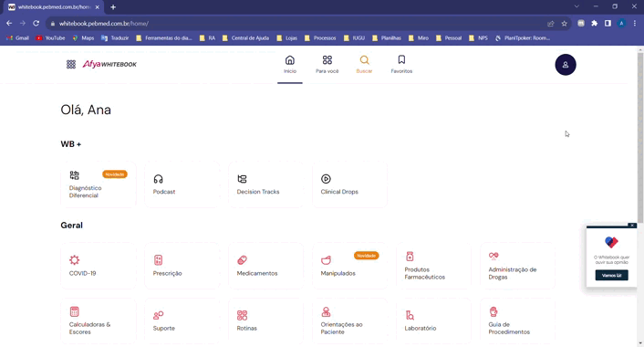644x347 pixels.
Task: Open the NPS bookmark folder
Action: (479, 37)
